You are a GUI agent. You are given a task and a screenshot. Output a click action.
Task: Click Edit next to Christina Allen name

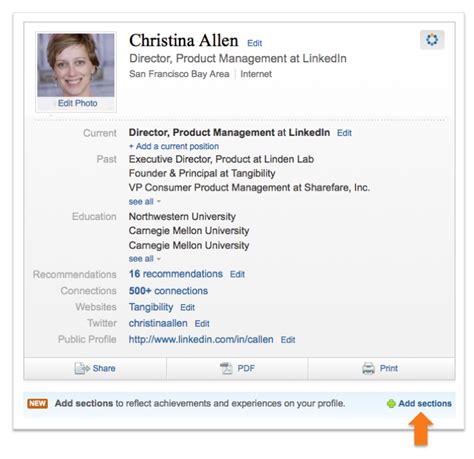[255, 43]
